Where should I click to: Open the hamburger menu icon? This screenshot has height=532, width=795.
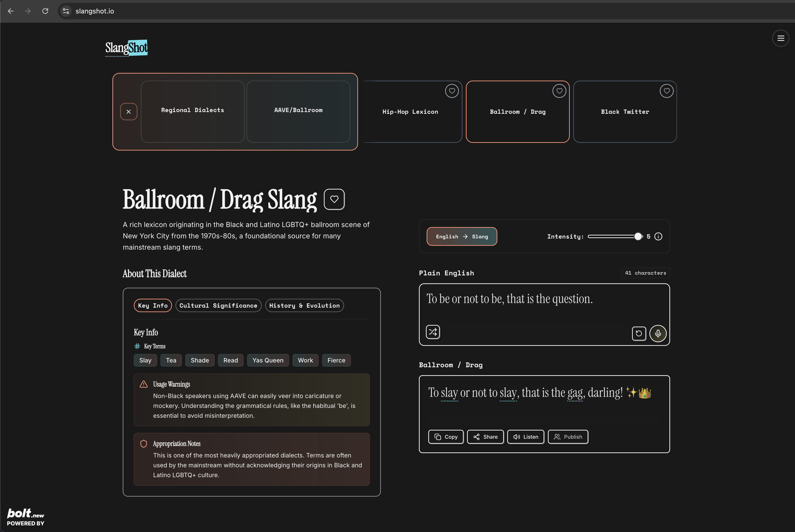pyautogui.click(x=780, y=38)
